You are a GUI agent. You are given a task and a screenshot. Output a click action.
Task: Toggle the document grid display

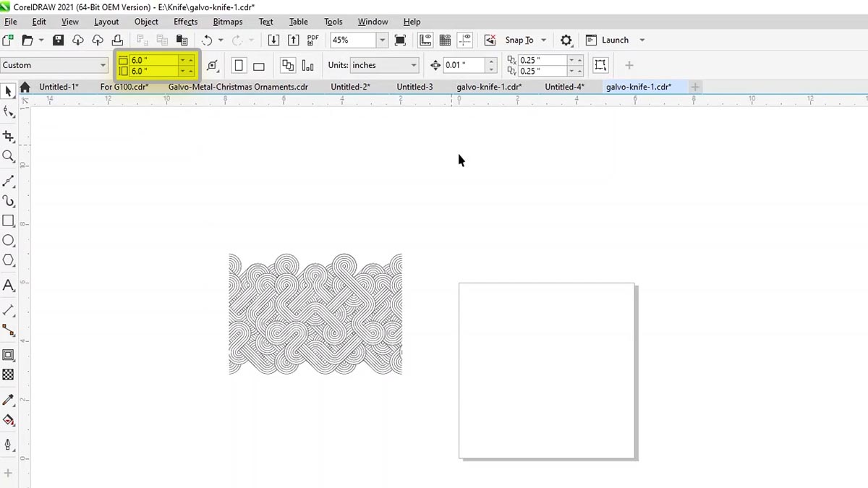(445, 40)
